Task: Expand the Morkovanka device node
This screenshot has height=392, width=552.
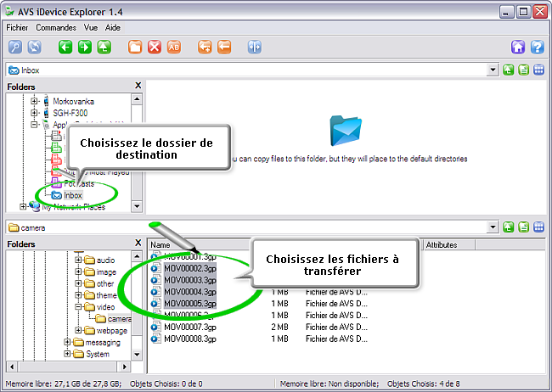Action: pos(34,101)
